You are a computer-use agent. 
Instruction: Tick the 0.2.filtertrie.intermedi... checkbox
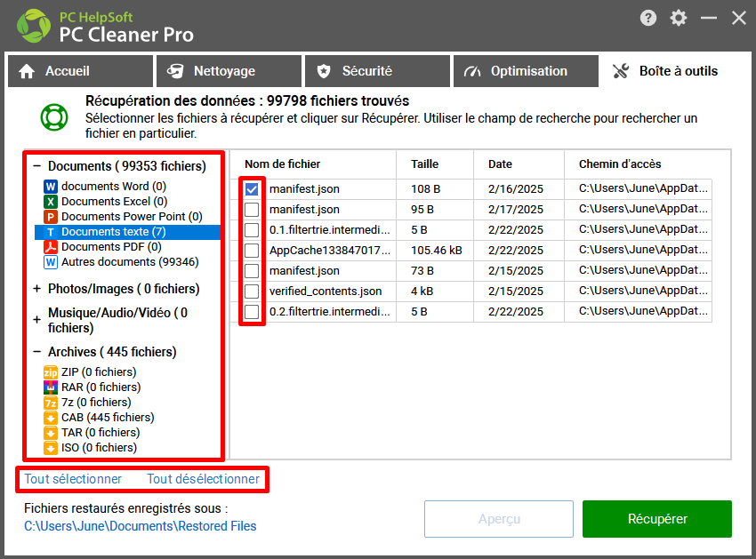[x=252, y=312]
